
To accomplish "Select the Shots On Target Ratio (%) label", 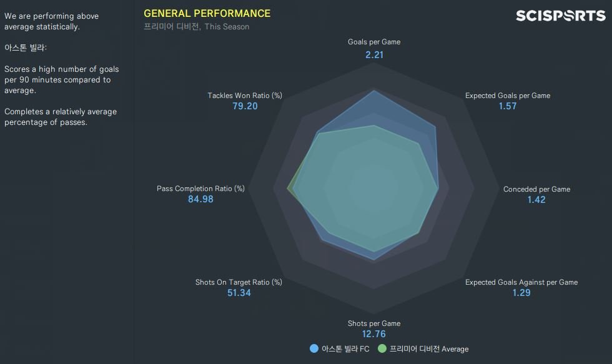I will pyautogui.click(x=239, y=282).
